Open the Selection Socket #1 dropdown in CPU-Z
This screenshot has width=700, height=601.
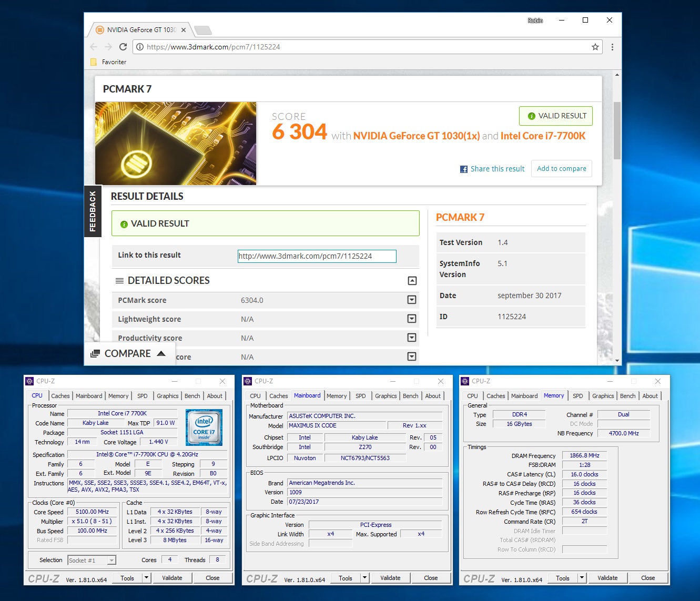tap(111, 561)
